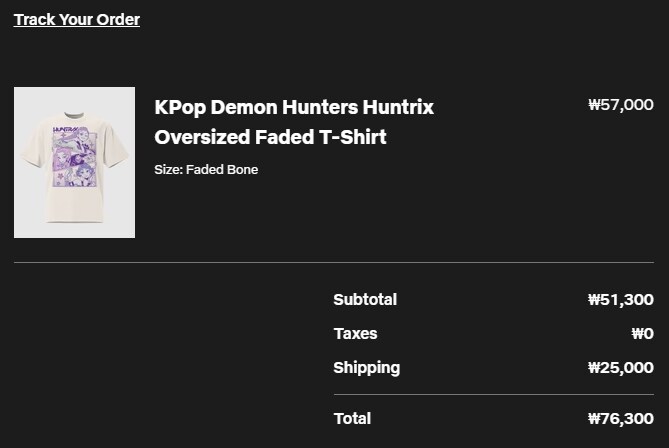669x448 pixels.
Task: Click the shirt collar in product image
Action: [x=74, y=115]
